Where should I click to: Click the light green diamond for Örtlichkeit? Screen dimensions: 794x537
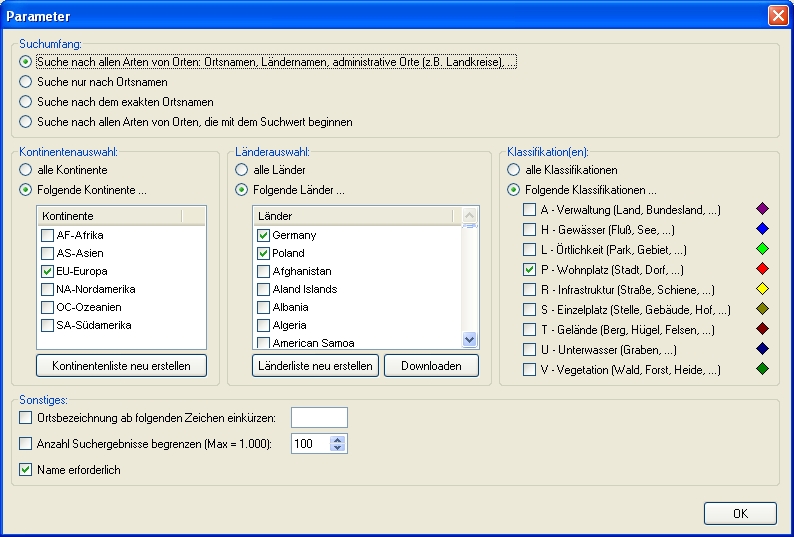coord(762,248)
